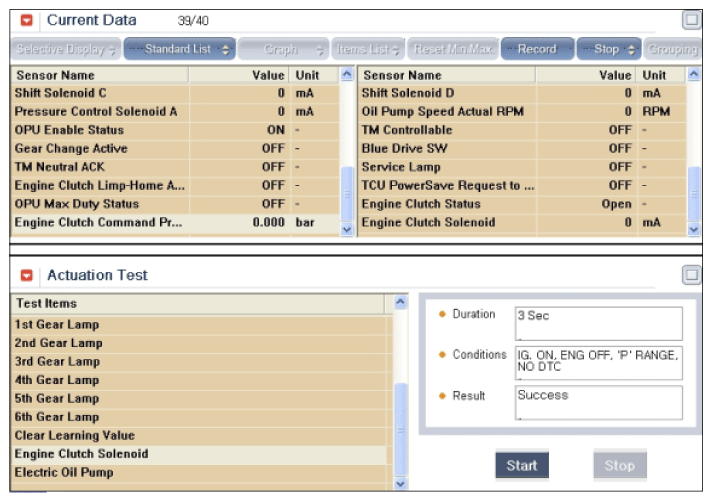The width and height of the screenshot is (712, 502).
Task: Open the Graph dropdown
Action: [283, 49]
